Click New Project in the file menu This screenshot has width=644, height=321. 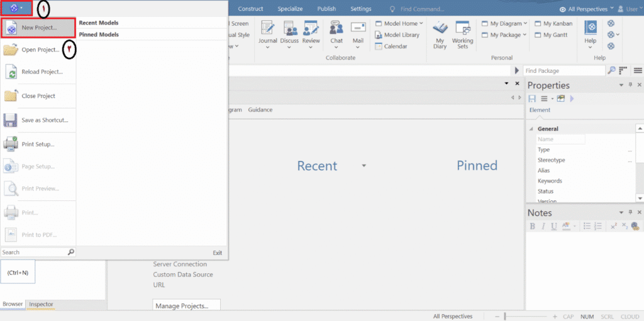coord(38,28)
